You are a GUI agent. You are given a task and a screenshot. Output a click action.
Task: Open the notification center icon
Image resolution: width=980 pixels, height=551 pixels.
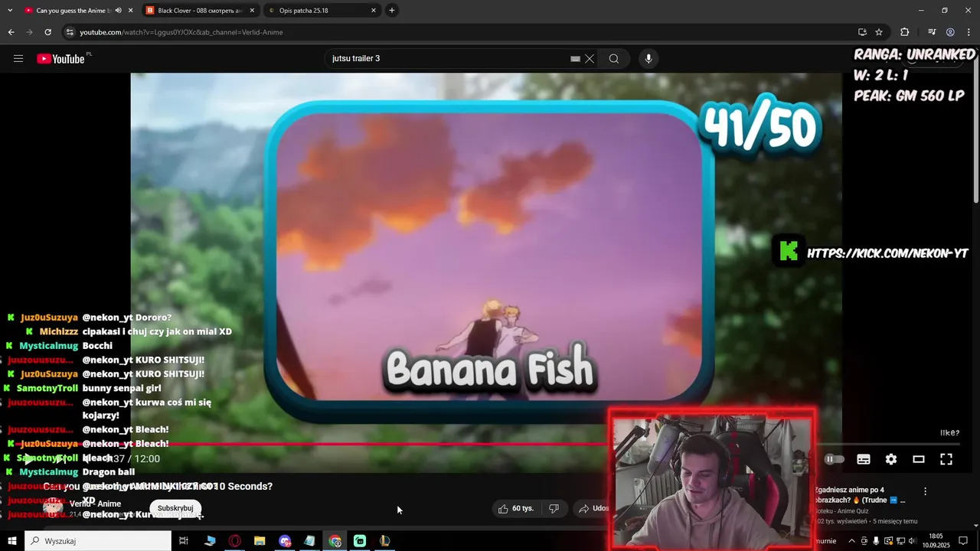(963, 541)
